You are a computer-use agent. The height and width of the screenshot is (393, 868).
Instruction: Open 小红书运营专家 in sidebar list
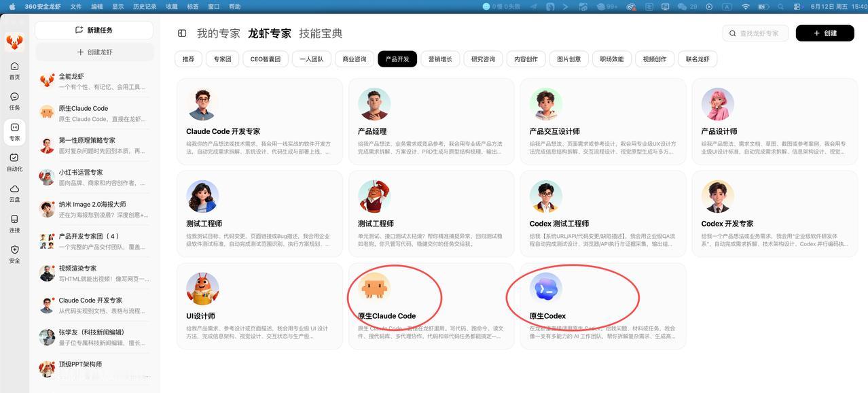(94, 177)
